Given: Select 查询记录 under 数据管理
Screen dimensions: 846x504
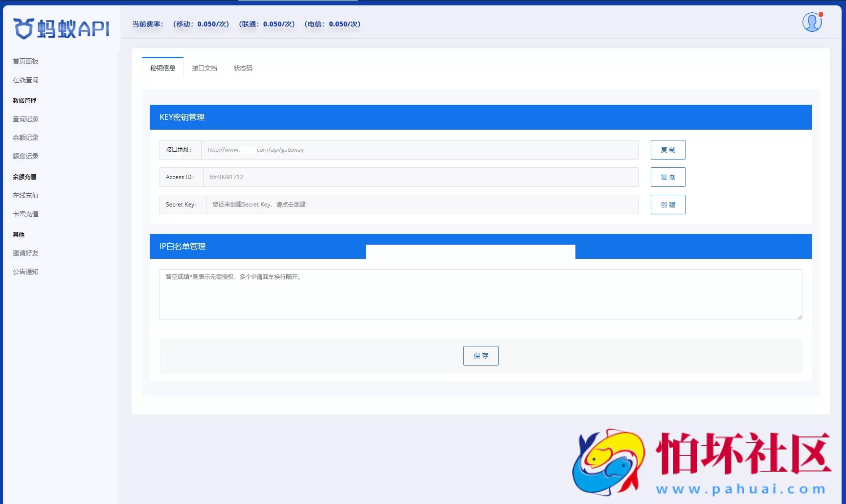Looking at the screenshot, I should click(25, 118).
